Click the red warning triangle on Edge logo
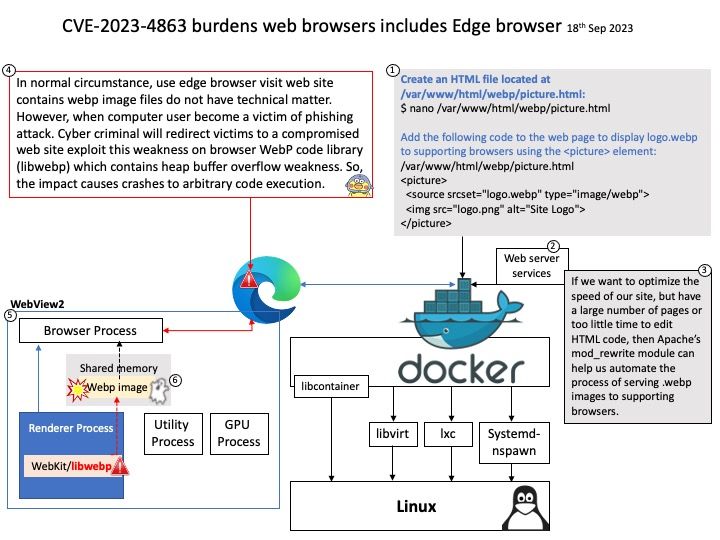 click(248, 278)
